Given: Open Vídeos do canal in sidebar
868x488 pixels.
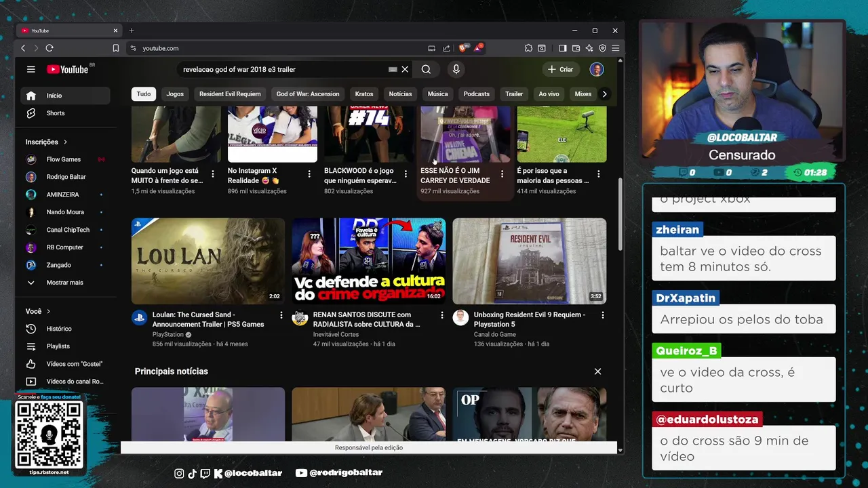Looking at the screenshot, I should pos(65,382).
